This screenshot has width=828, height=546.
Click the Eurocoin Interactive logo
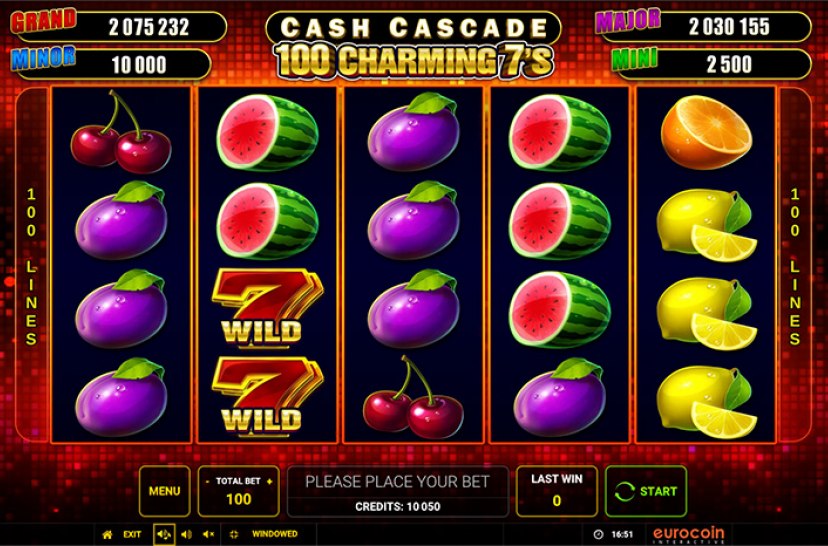689,534
